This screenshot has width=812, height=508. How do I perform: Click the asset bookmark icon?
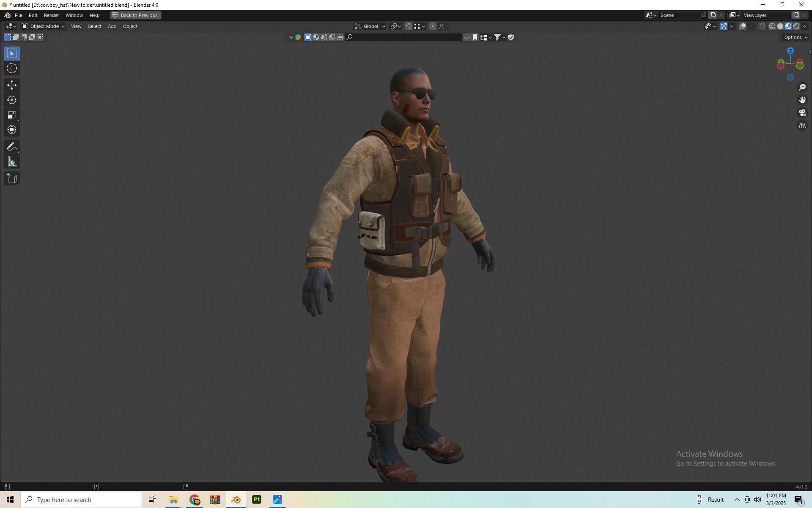(x=475, y=37)
